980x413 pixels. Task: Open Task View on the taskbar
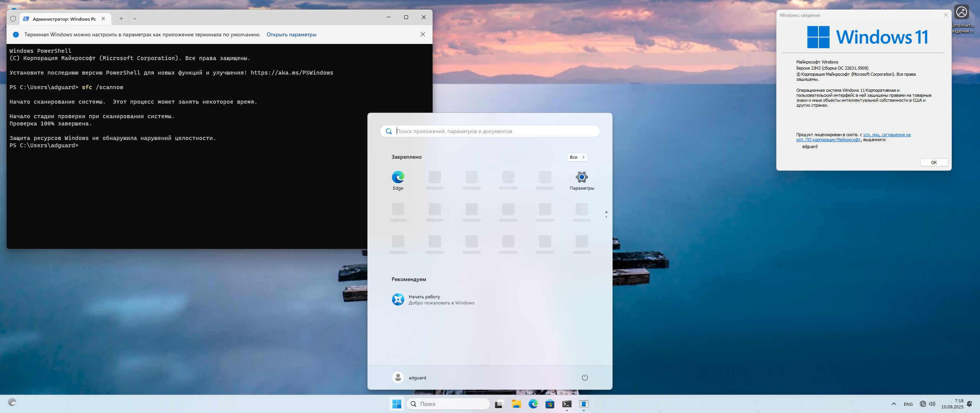[x=499, y=404]
